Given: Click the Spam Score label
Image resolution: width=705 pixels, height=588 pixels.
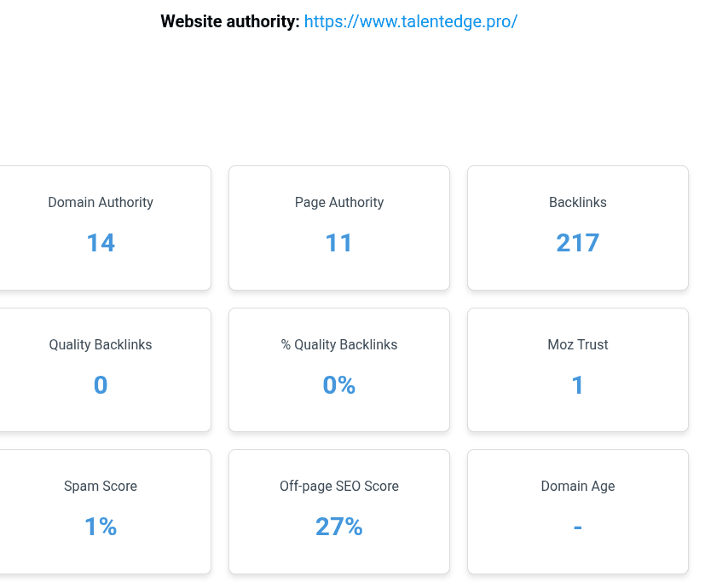Looking at the screenshot, I should (x=101, y=486).
